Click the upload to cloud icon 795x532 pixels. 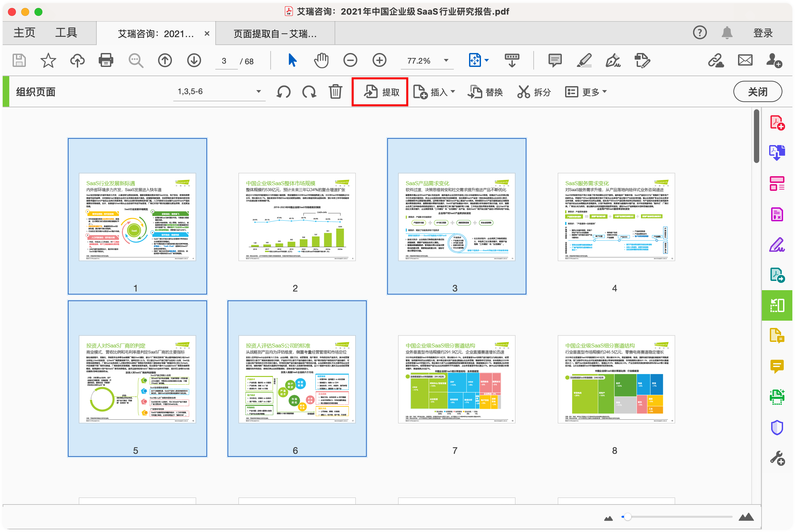point(77,61)
